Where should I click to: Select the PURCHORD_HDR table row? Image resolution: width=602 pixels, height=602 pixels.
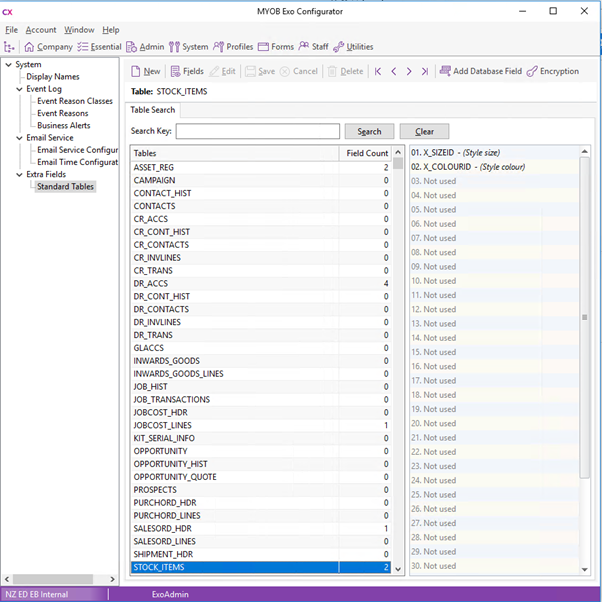[x=261, y=503]
